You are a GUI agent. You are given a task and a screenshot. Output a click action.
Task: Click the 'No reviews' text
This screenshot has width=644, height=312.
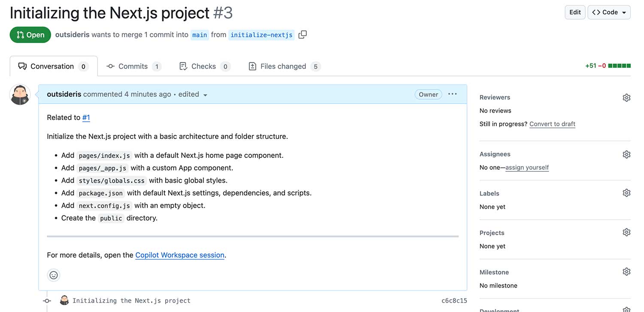495,110
